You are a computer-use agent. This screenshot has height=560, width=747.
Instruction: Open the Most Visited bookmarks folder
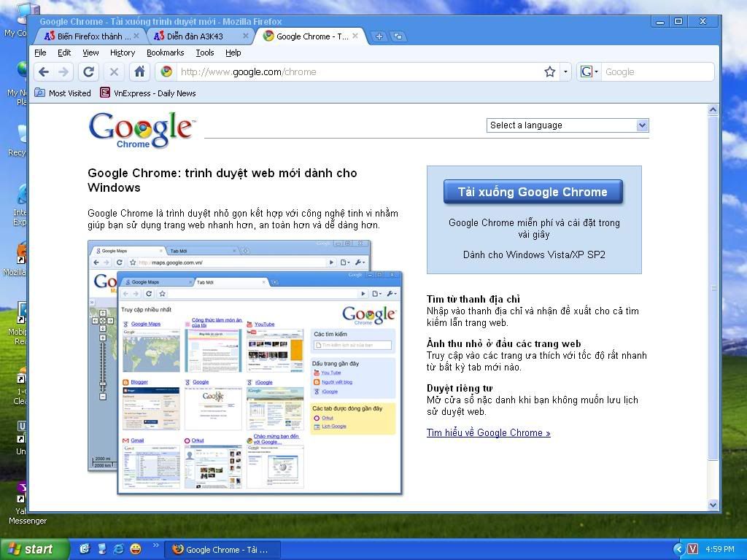tap(63, 93)
